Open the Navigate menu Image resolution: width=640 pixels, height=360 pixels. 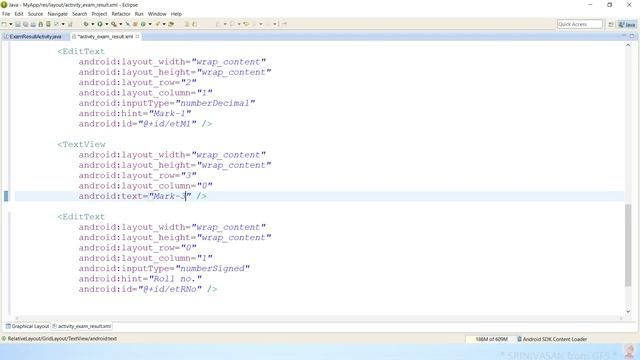[58, 14]
